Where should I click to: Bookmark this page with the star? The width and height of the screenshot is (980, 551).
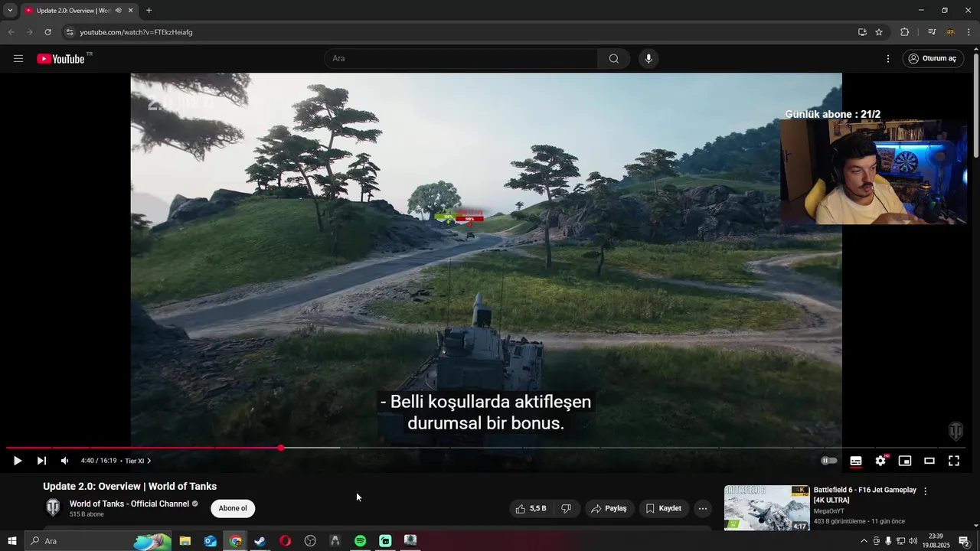[879, 32]
